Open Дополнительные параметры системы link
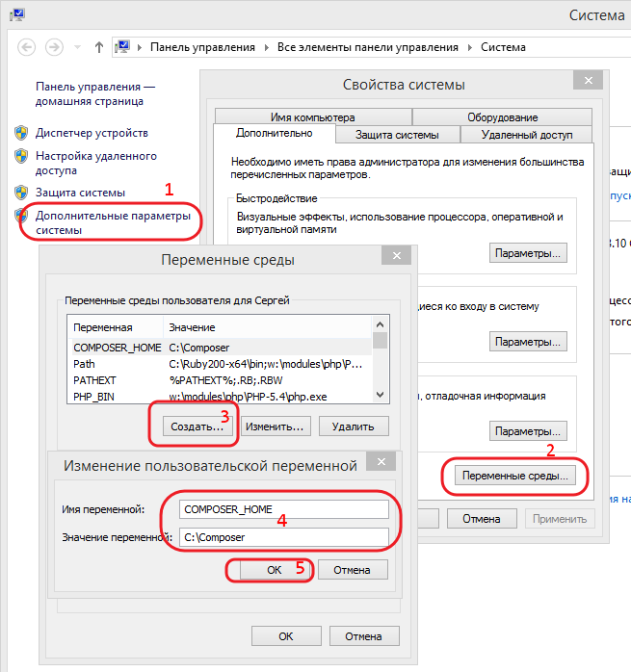Viewport: 631px width, 672px height. (x=112, y=223)
